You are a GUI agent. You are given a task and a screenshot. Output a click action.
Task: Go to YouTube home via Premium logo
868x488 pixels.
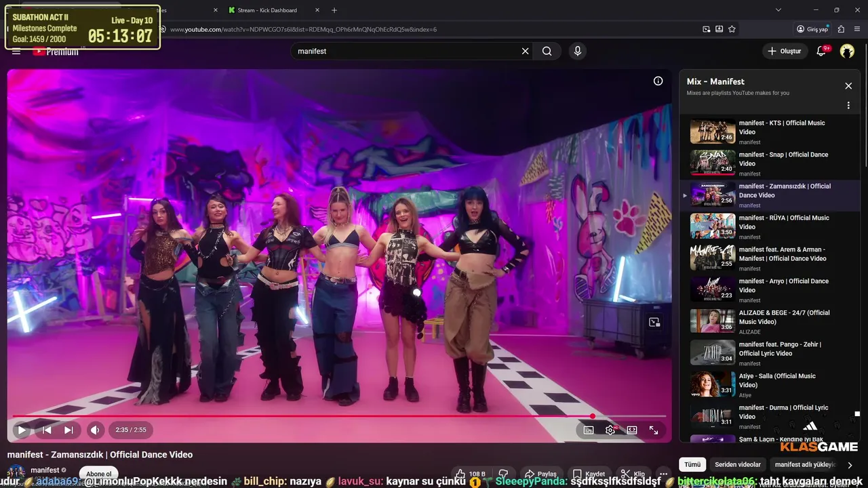[x=56, y=52]
